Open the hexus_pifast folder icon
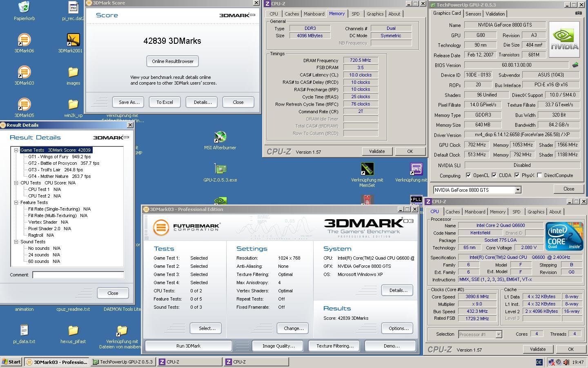 (x=73, y=330)
